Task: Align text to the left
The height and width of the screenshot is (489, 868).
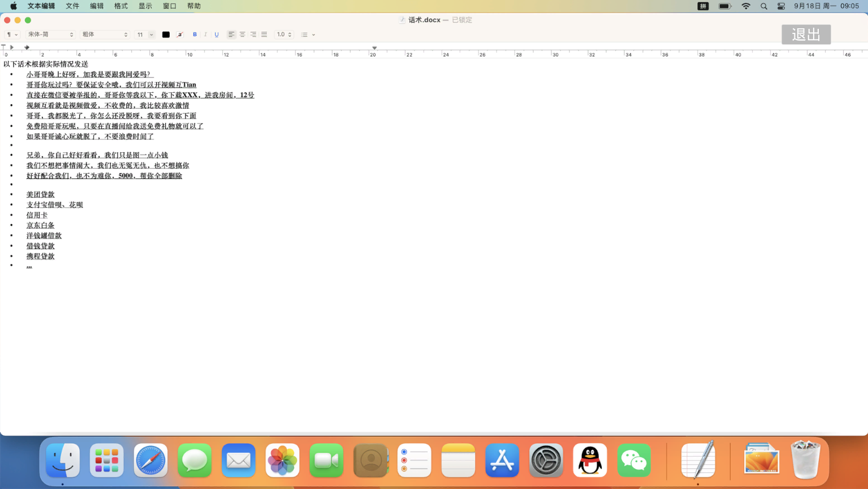Action: point(231,35)
